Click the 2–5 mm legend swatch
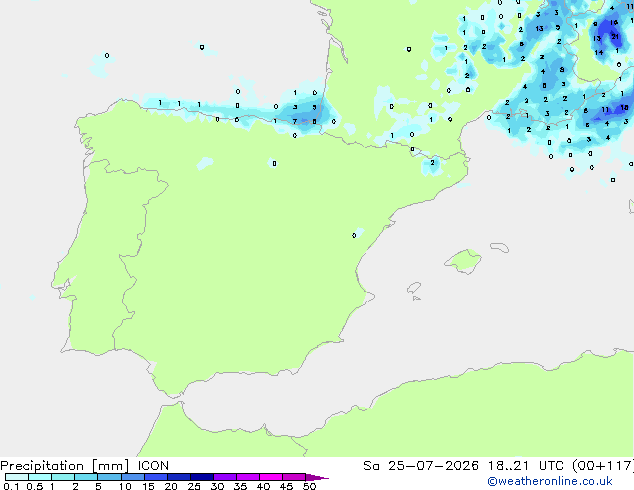The image size is (634, 490). (x=86, y=477)
